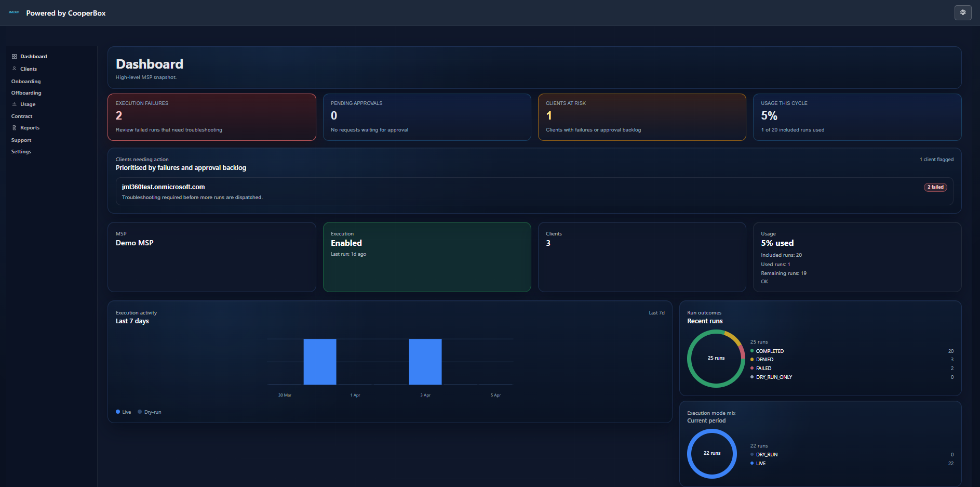This screenshot has height=487, width=980.
Task: Open the Contract section
Action: [21, 116]
